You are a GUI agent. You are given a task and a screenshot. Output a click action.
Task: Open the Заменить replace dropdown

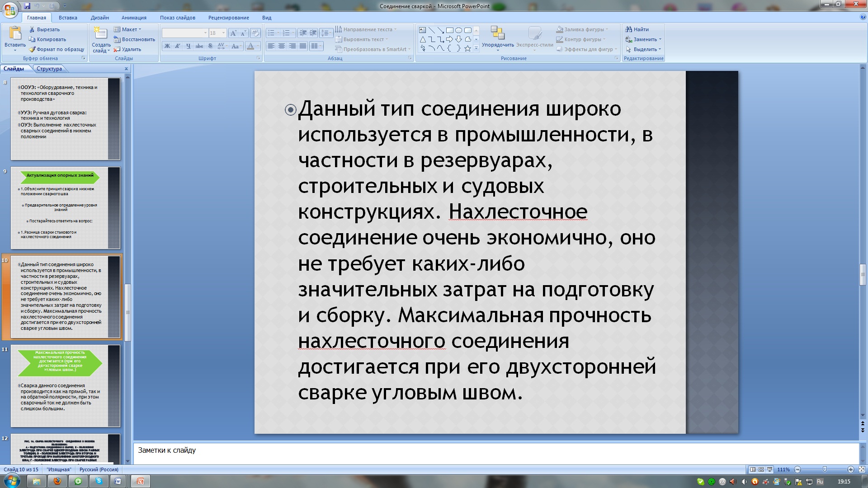(x=643, y=39)
